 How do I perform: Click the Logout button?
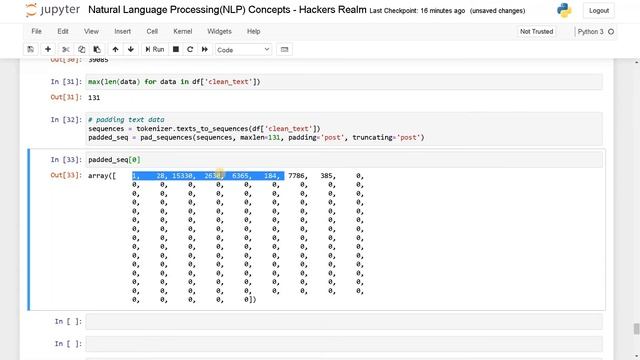599,11
